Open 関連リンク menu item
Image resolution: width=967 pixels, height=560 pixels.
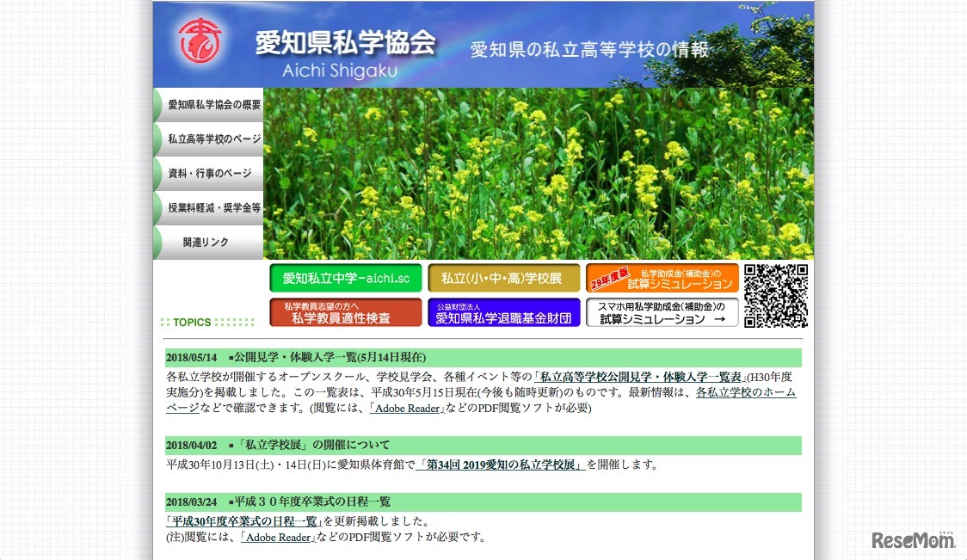208,243
